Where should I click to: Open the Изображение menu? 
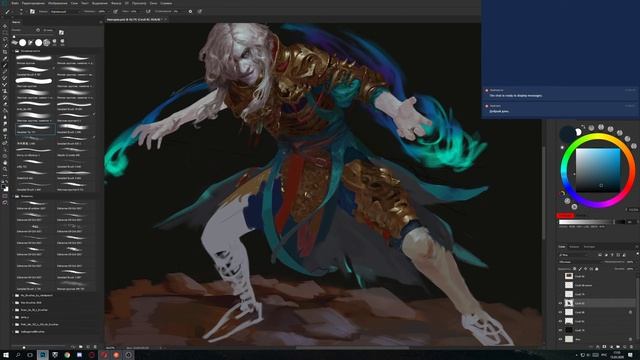coord(58,3)
